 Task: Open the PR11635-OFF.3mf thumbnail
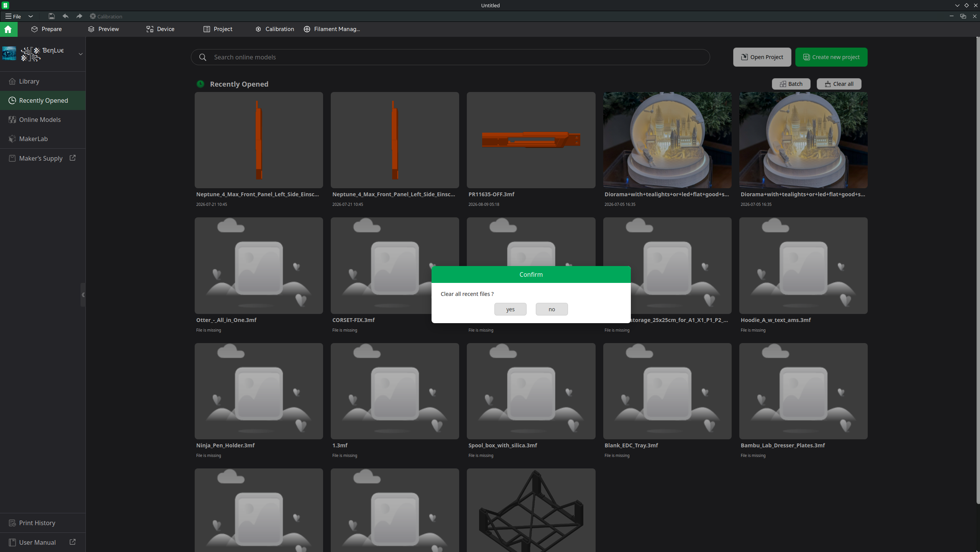tap(531, 140)
